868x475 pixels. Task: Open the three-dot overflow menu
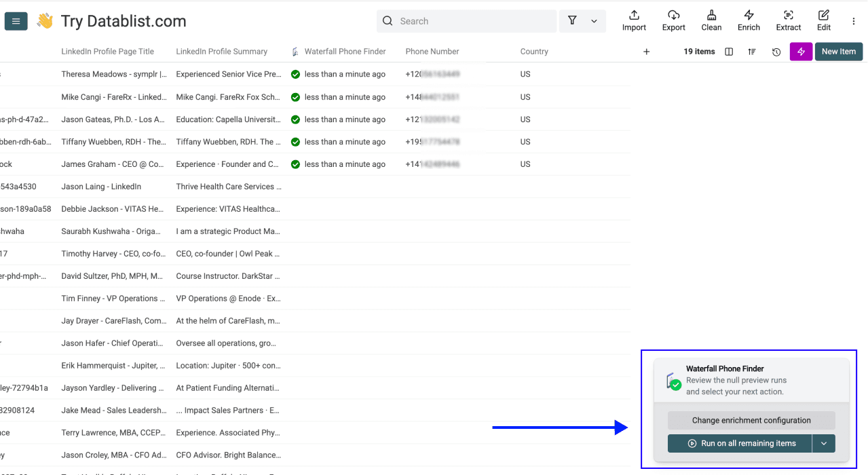coord(853,20)
